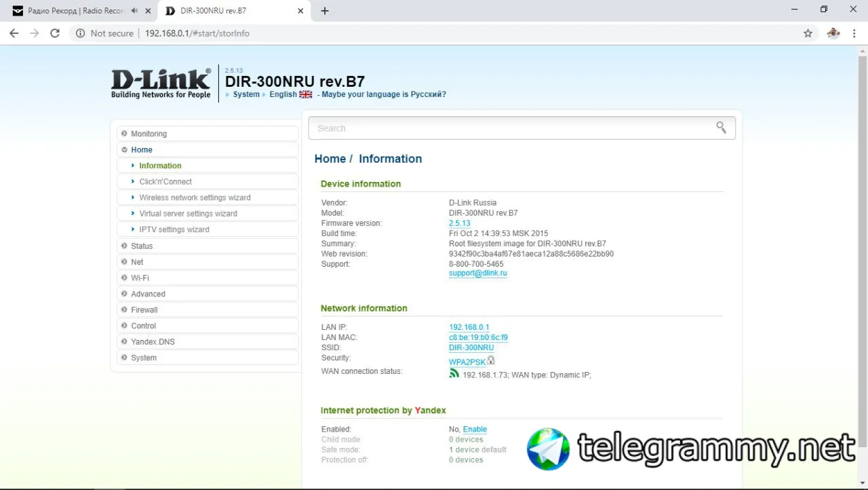Viewport: 868px width, 490px height.
Task: Expand the Advanced section
Action: pos(208,294)
